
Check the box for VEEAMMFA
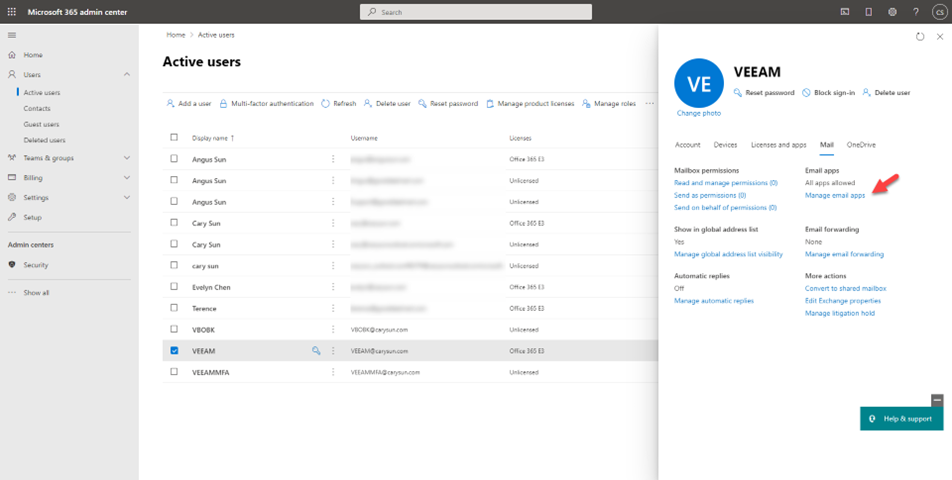tap(174, 371)
